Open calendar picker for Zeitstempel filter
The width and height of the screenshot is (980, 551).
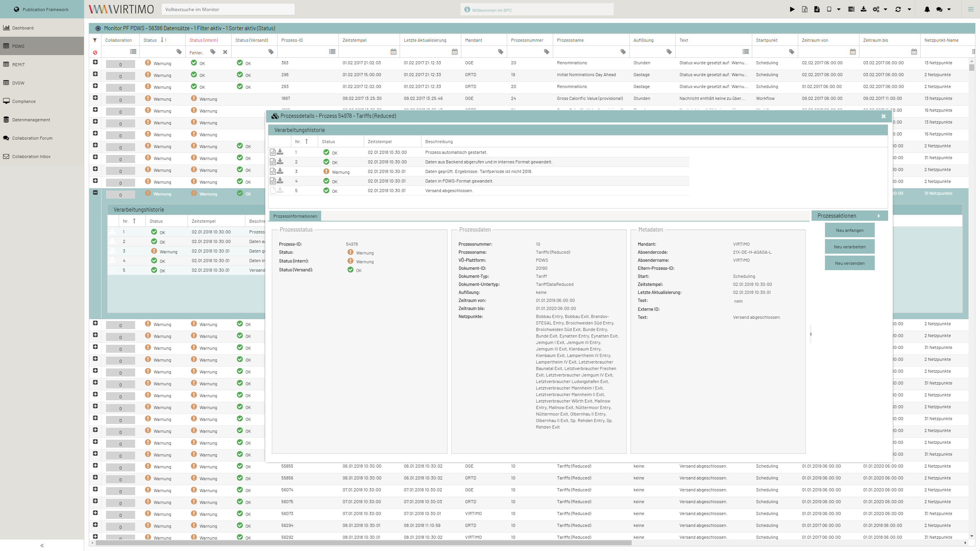[393, 52]
